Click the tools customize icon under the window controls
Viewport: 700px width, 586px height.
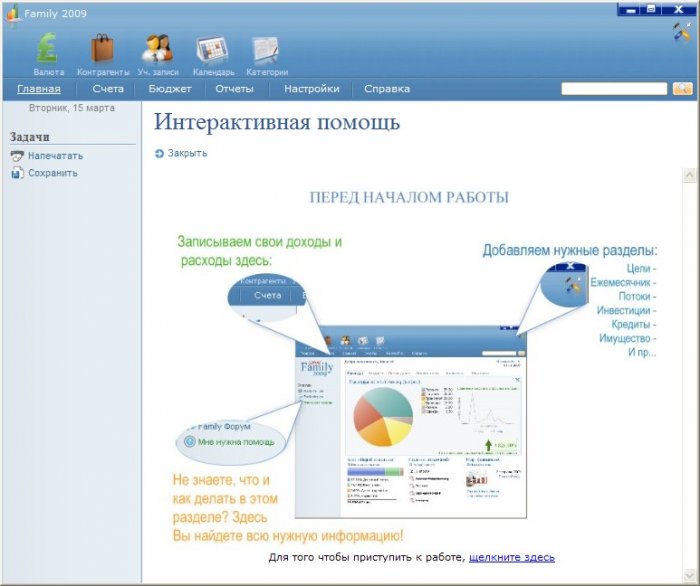(682, 33)
